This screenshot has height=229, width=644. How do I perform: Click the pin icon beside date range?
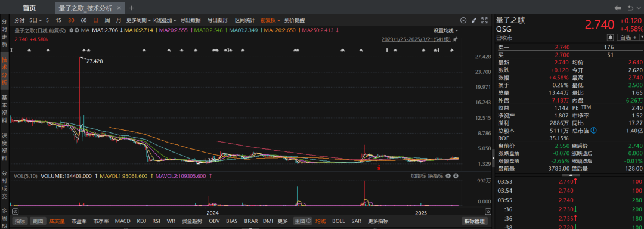point(454,39)
